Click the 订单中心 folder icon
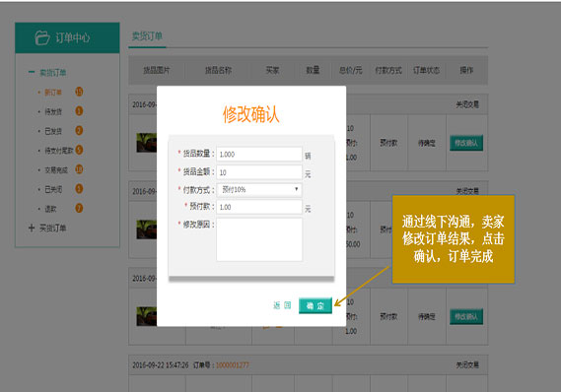Viewport: 561px width, 392px height. point(42,37)
